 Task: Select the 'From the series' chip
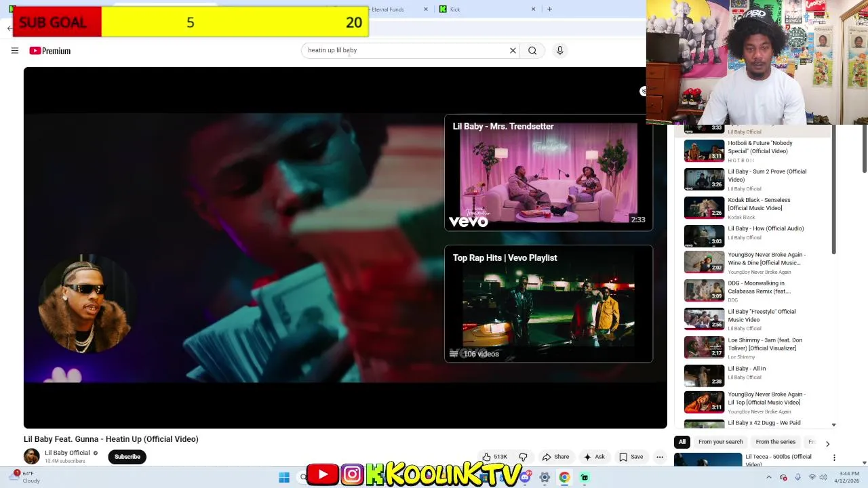[775, 442]
